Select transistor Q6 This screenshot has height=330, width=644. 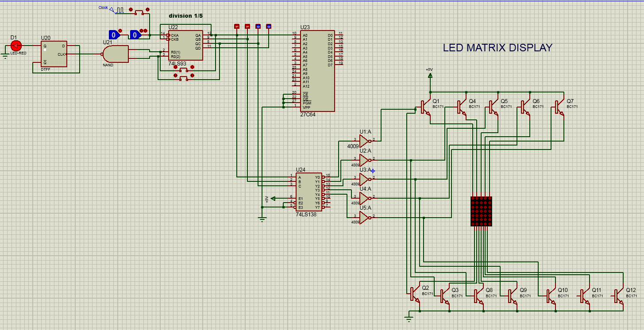pos(524,107)
